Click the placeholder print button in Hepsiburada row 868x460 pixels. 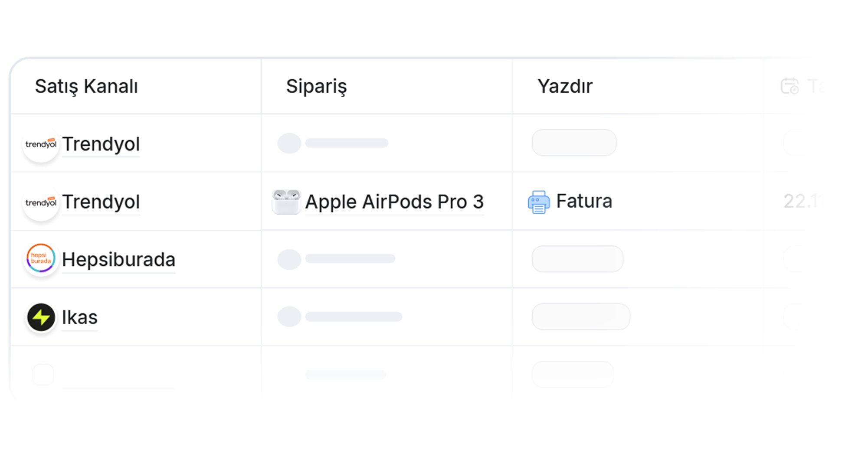coord(577,259)
